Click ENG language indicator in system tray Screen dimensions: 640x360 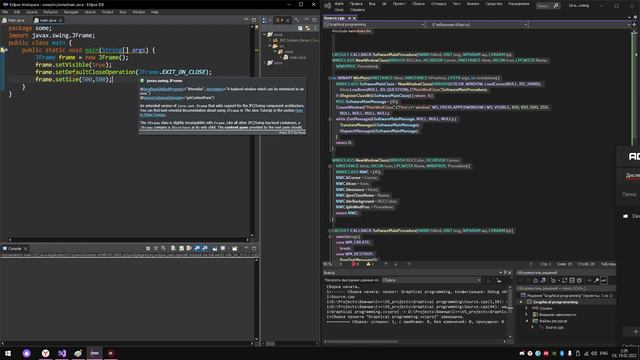pos(604,353)
